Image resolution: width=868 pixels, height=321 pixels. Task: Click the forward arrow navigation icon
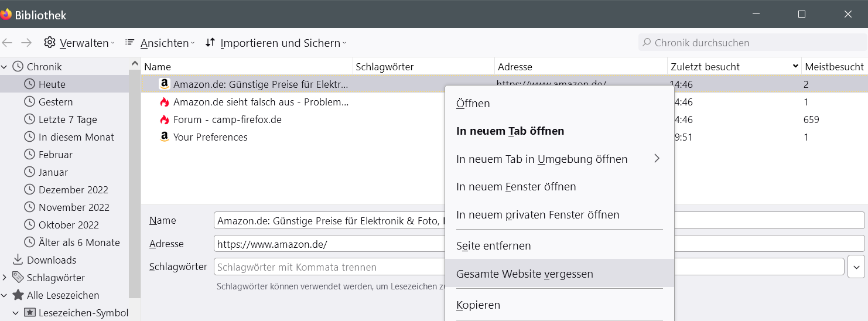26,43
